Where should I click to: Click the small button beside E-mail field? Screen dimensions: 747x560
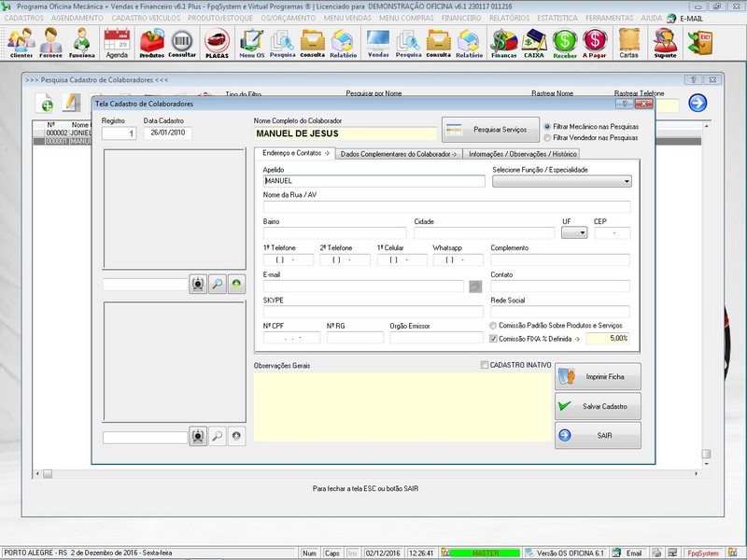pyautogui.click(x=475, y=287)
